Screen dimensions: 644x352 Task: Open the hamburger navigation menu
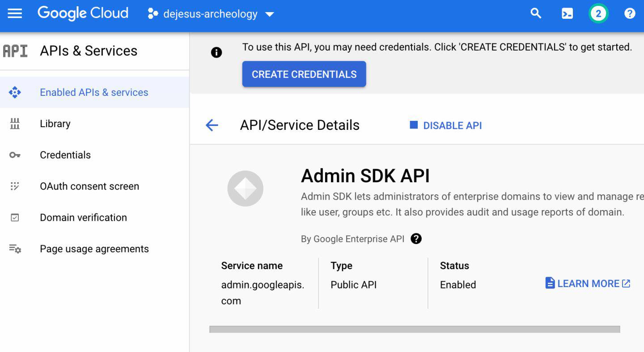(x=15, y=13)
